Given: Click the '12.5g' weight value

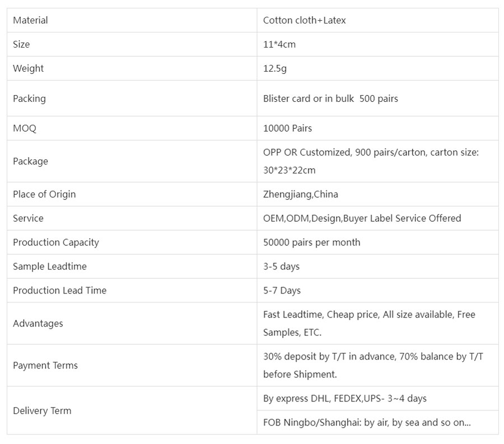Looking at the screenshot, I should (x=275, y=68).
